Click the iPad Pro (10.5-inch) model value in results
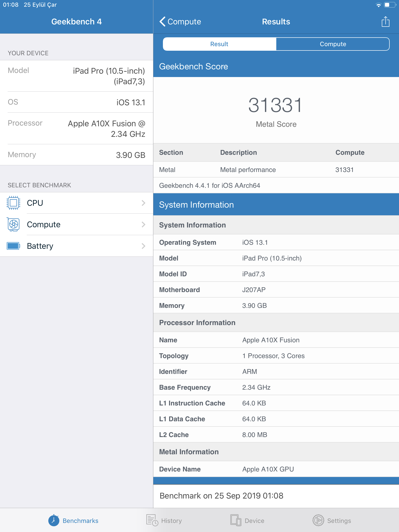The image size is (399, 532). [x=272, y=258]
